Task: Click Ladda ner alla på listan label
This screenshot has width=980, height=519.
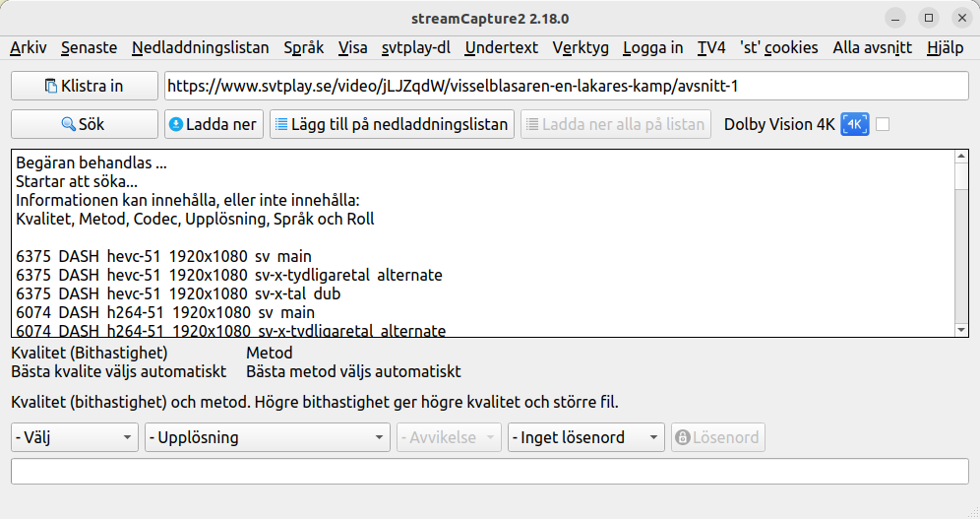Action: click(x=623, y=124)
